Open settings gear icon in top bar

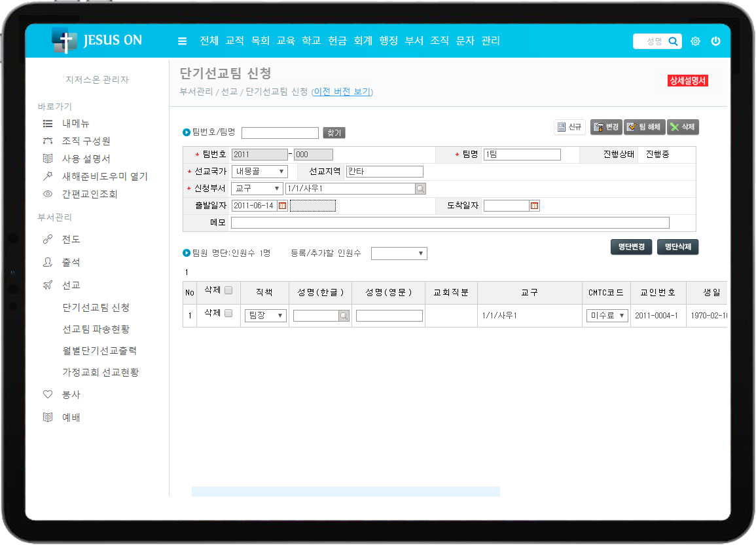point(695,41)
